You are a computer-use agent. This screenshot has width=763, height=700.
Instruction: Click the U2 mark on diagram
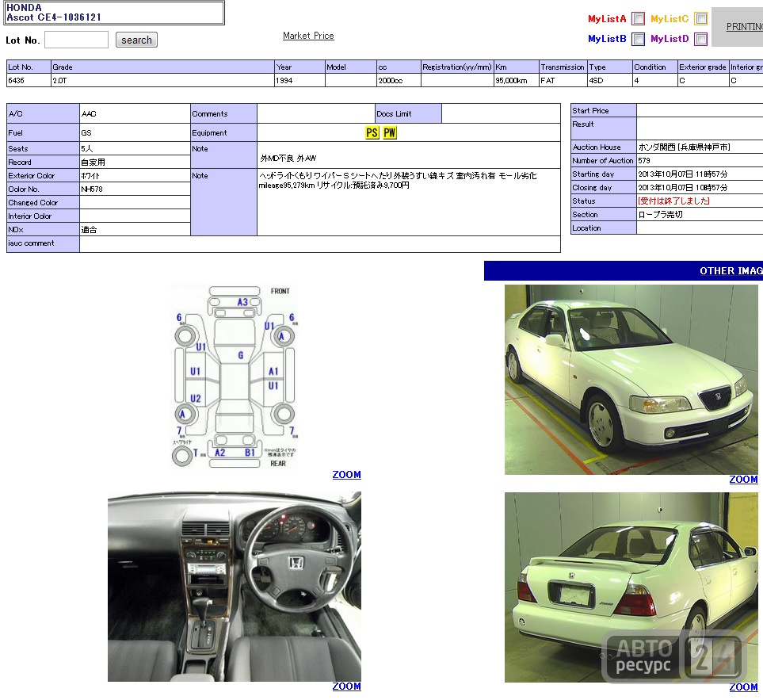(x=196, y=398)
